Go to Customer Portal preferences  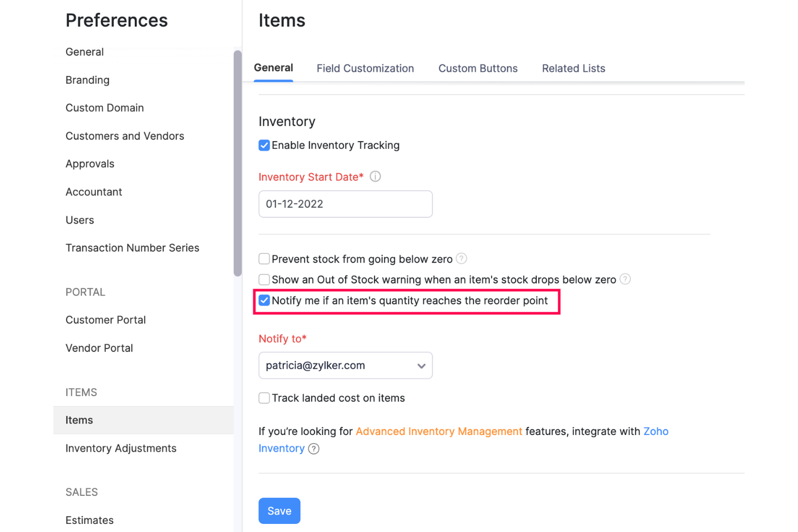(x=106, y=320)
